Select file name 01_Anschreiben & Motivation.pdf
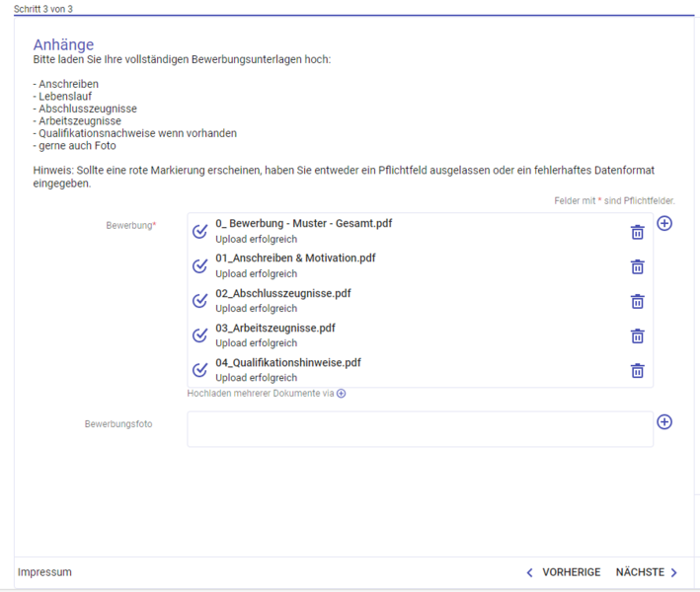This screenshot has width=700, height=592. (x=295, y=259)
